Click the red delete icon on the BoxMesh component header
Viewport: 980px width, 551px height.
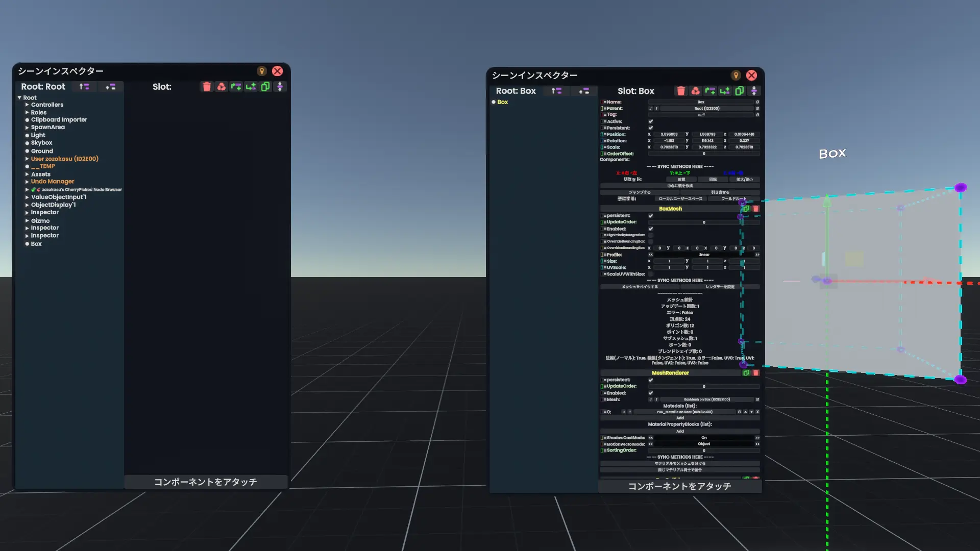(x=756, y=209)
